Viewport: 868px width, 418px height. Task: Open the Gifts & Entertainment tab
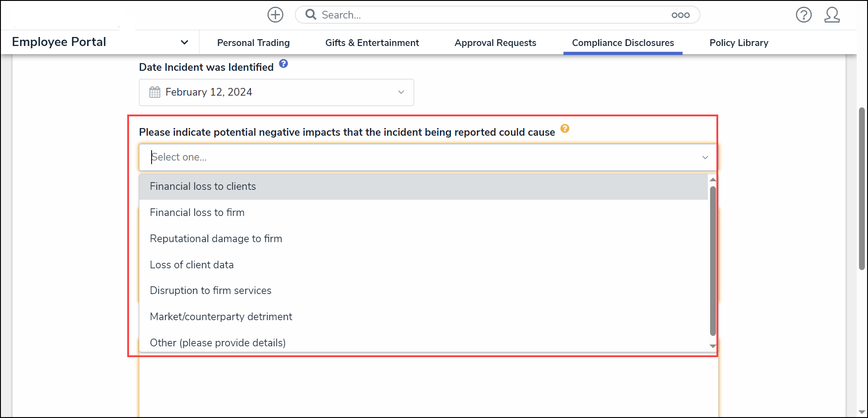coord(372,43)
